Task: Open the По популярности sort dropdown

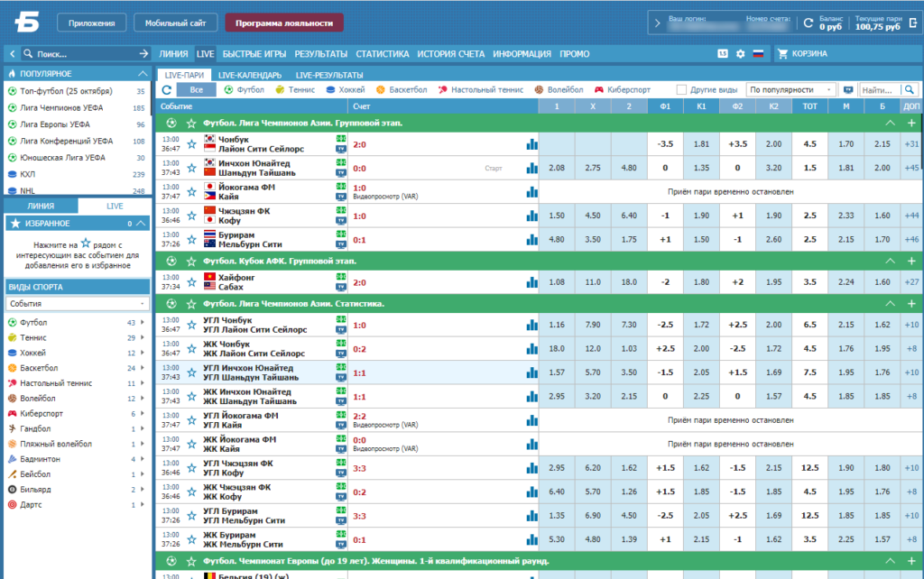Action: 790,90
